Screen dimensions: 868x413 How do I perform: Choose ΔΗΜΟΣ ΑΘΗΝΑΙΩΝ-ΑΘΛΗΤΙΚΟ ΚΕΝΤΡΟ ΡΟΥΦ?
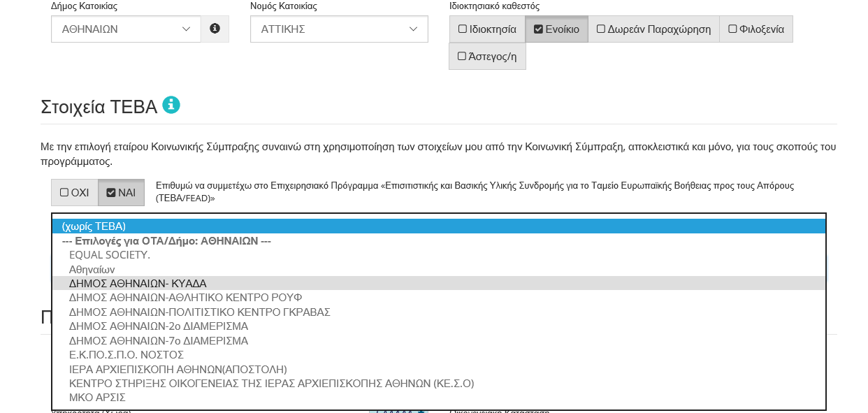click(x=439, y=298)
